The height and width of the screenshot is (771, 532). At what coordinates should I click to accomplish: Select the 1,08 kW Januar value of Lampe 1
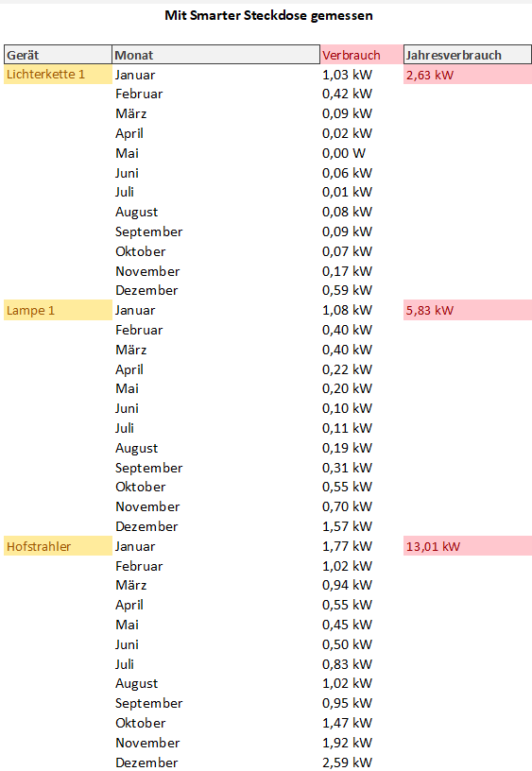[x=347, y=310]
